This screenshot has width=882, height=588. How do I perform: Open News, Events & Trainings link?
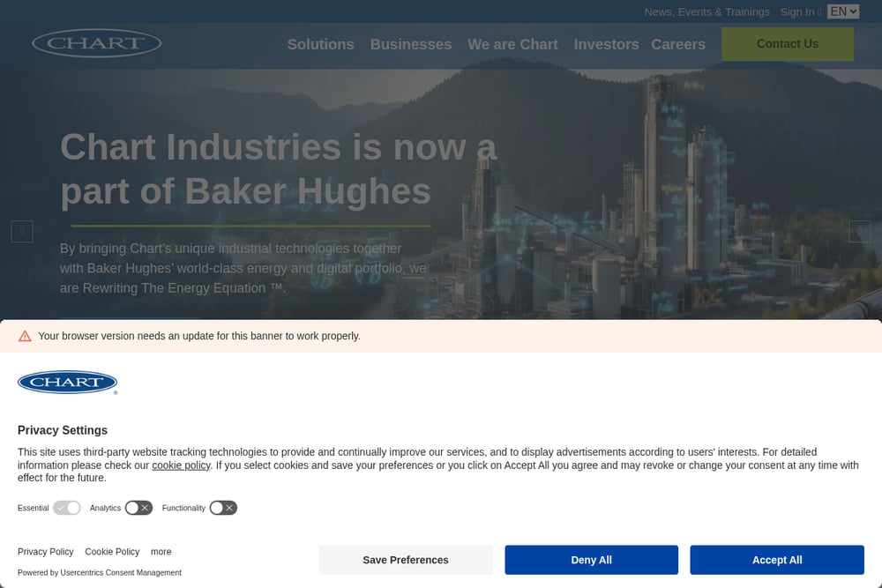[707, 11]
